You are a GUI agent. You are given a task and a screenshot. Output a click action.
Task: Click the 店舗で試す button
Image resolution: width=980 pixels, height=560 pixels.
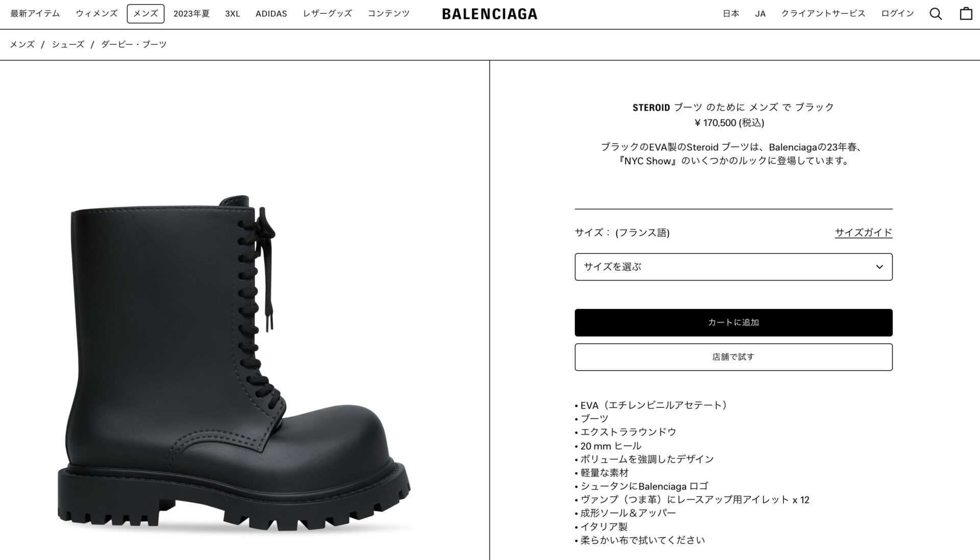coord(733,357)
